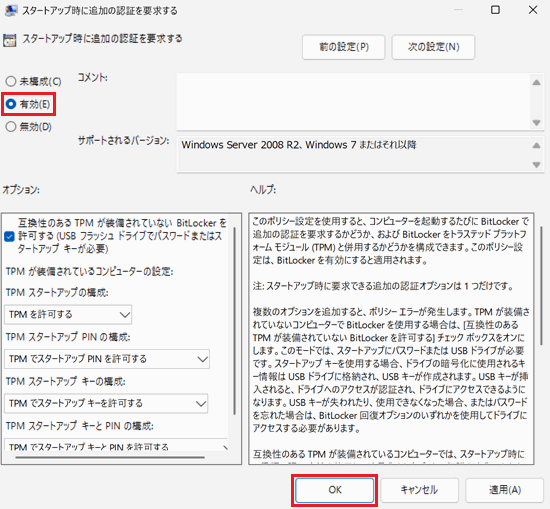Click the comment box scroll up arrow
Screen dimensions: 550x509
(536, 82)
